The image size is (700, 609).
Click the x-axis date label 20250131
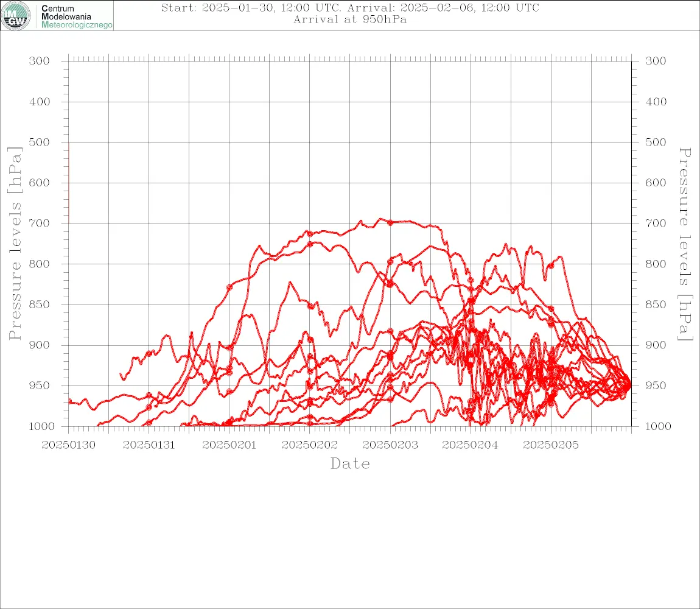tap(149, 445)
